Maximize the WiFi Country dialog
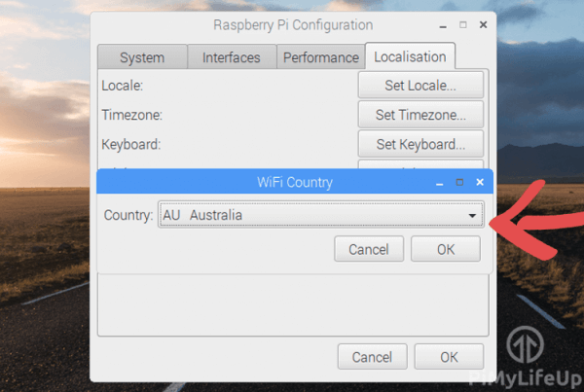 pyautogui.click(x=460, y=182)
